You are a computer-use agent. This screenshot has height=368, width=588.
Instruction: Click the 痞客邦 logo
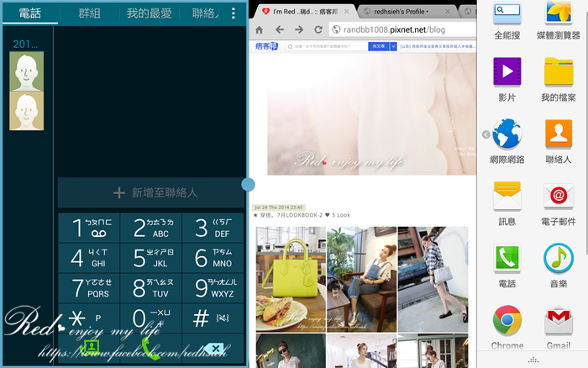coord(266,46)
